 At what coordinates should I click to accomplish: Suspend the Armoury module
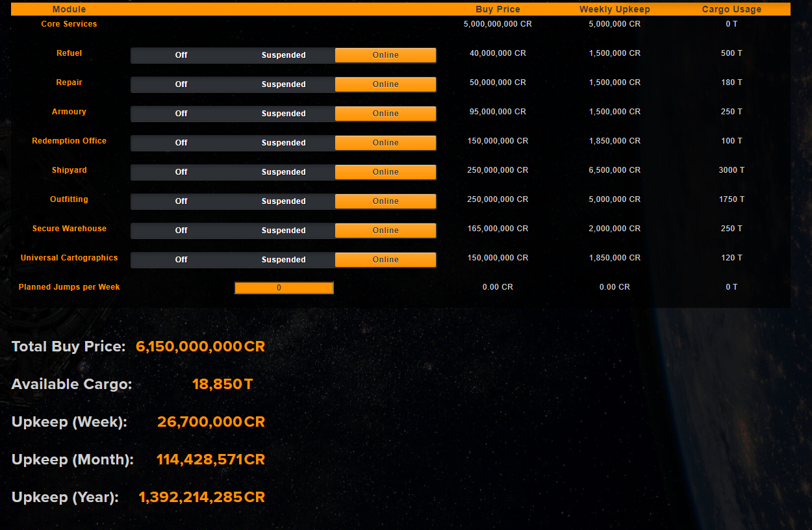click(x=283, y=114)
